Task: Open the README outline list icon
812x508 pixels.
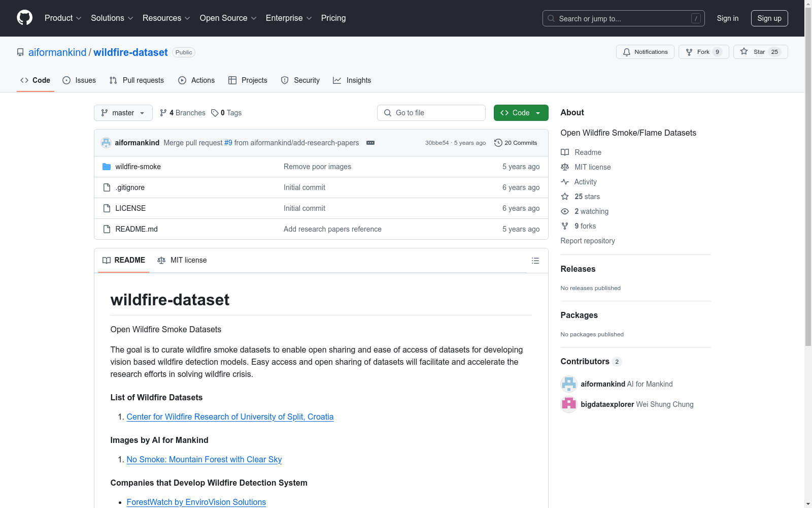Action: coord(535,261)
